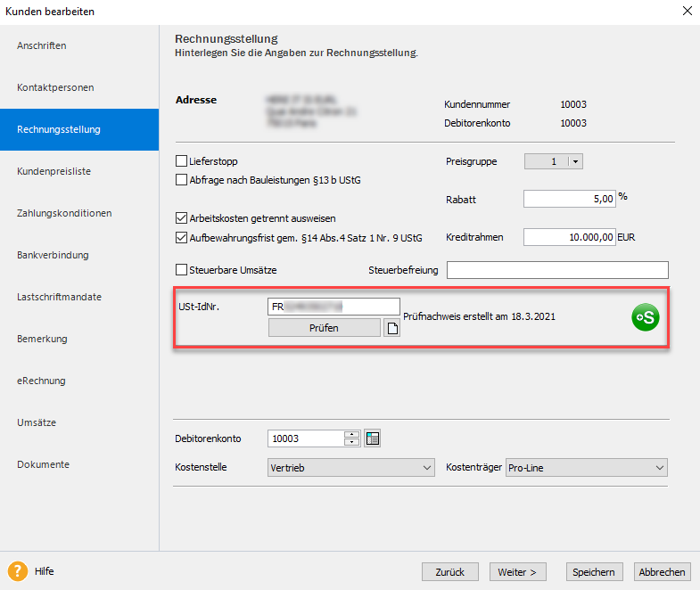Toggle Abfrage nach Bauleistungen §13 b UStG

(x=182, y=179)
